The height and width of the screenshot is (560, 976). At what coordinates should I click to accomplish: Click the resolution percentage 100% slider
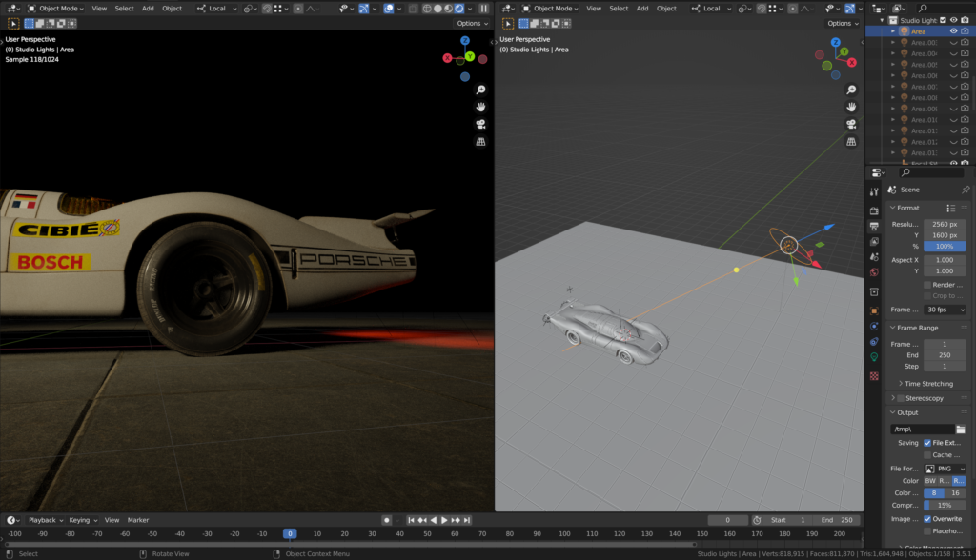[x=945, y=247]
